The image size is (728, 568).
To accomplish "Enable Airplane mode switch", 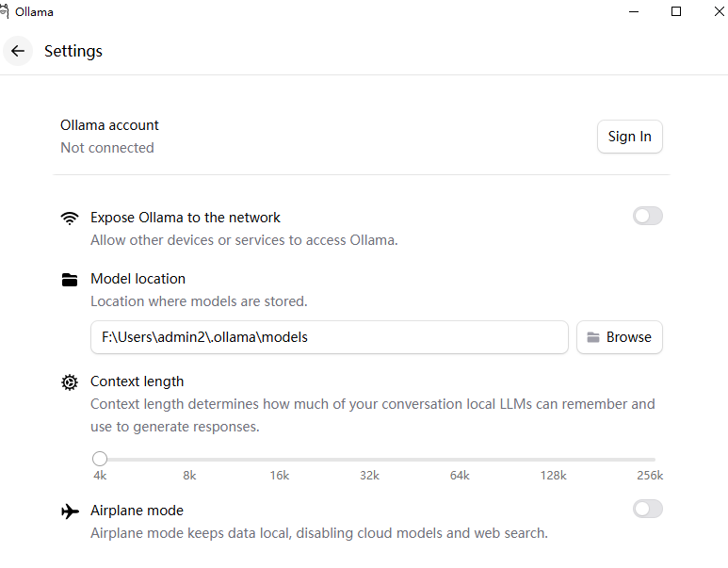I will [x=648, y=509].
